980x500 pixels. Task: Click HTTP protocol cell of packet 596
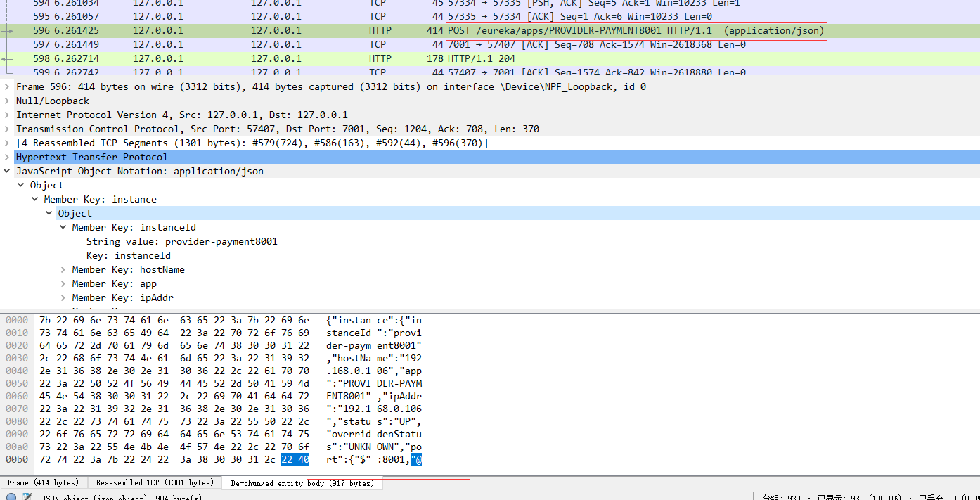click(380, 30)
